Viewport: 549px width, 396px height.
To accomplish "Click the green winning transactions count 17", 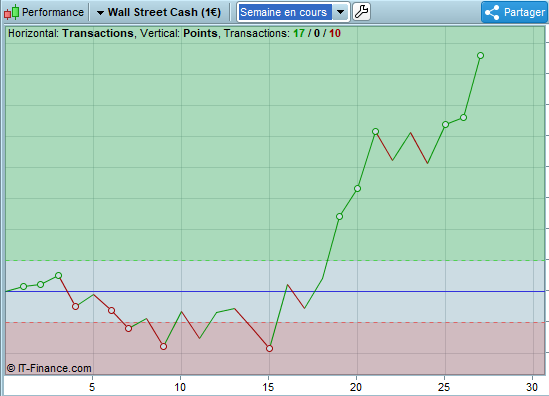I will click(x=299, y=33).
